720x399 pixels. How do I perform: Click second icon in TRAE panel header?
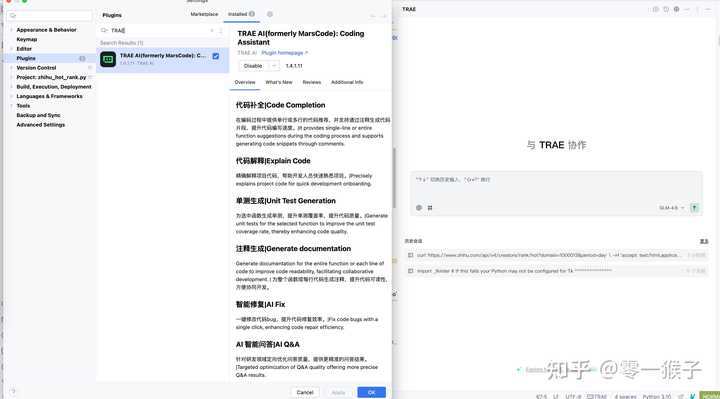(666, 9)
